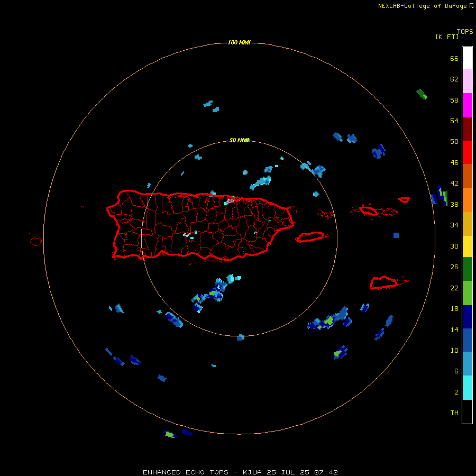Click the legend value 58
This screenshot has width=476, height=476.
tap(454, 100)
